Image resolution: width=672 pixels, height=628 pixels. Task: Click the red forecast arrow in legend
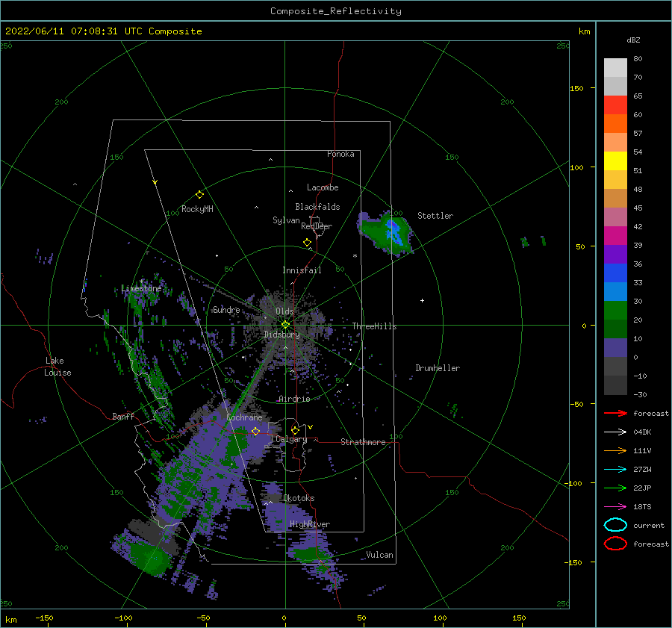[x=615, y=413]
